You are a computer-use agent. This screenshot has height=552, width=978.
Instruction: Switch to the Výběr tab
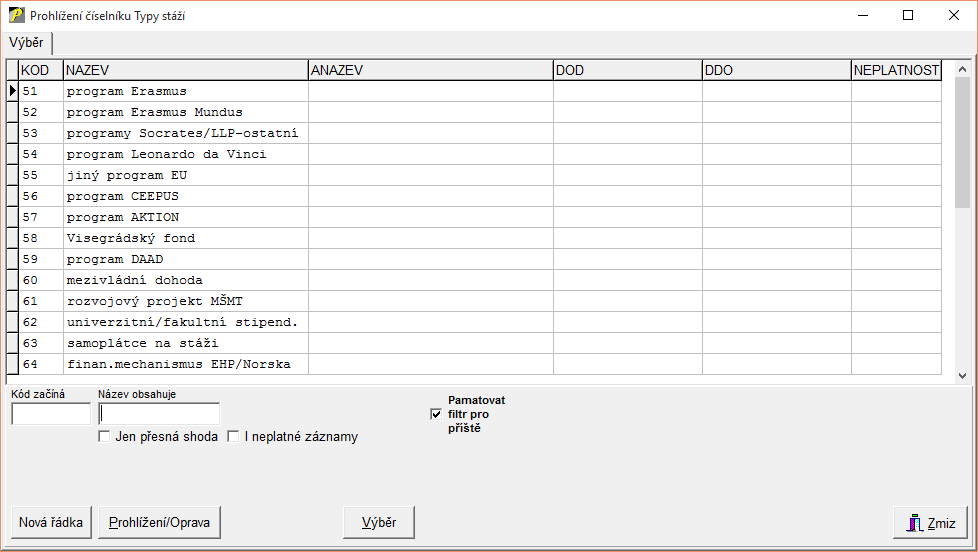coord(26,43)
